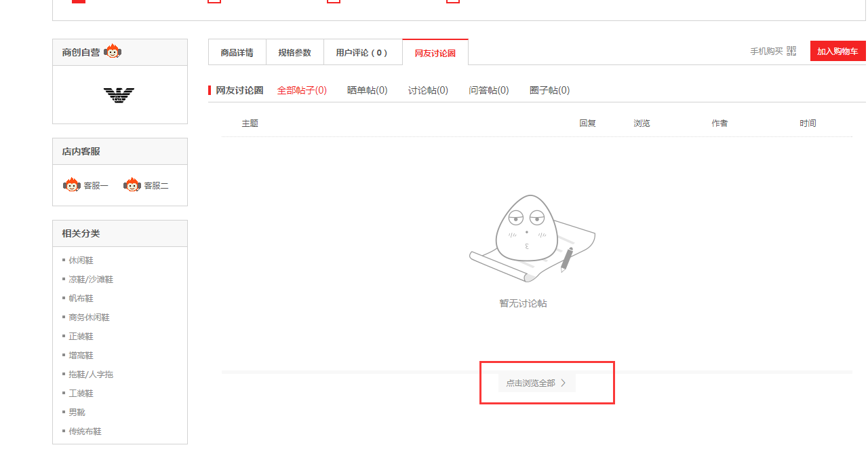Screen dimensions: 868x458
Task: Open the 帆布鞋 category
Action: point(81,299)
